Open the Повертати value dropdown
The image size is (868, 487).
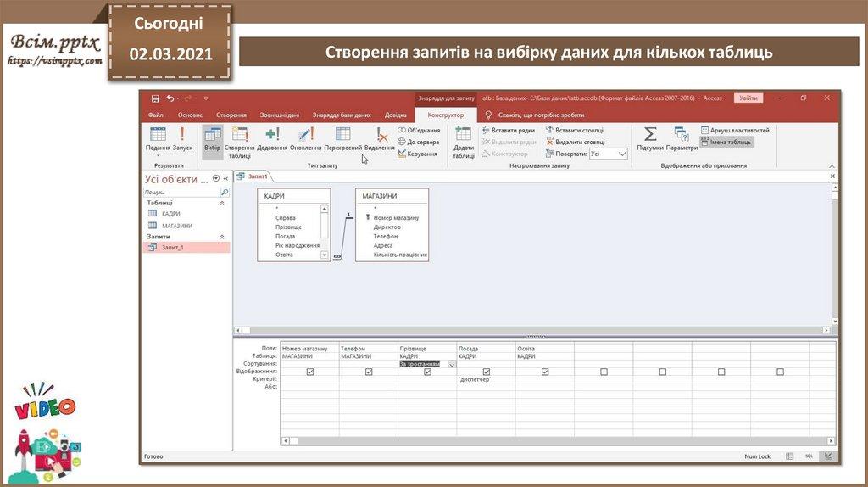tap(621, 154)
